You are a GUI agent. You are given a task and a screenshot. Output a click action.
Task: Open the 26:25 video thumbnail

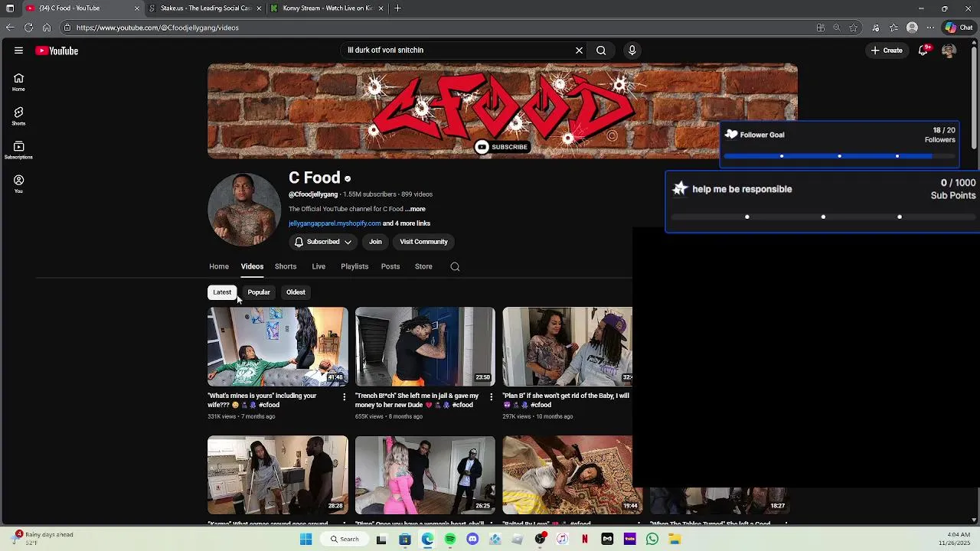425,475
